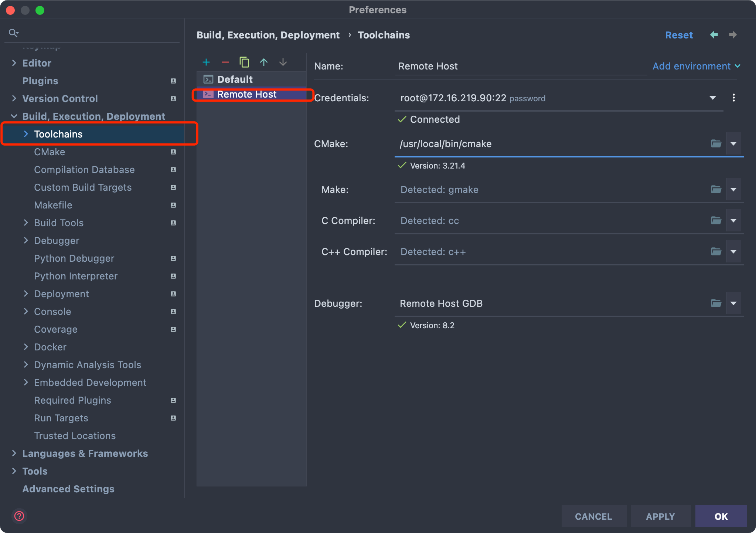The width and height of the screenshot is (756, 533).
Task: Open credentials three-dot options menu
Action: tap(734, 98)
